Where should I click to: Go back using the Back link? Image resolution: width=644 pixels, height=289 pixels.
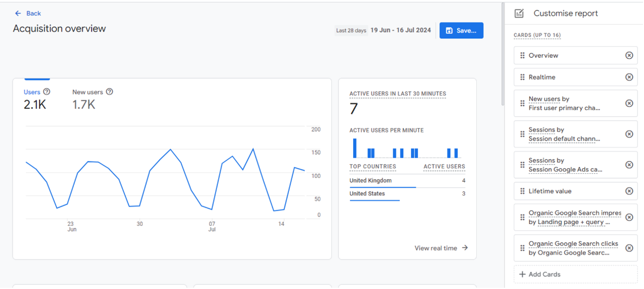click(28, 14)
